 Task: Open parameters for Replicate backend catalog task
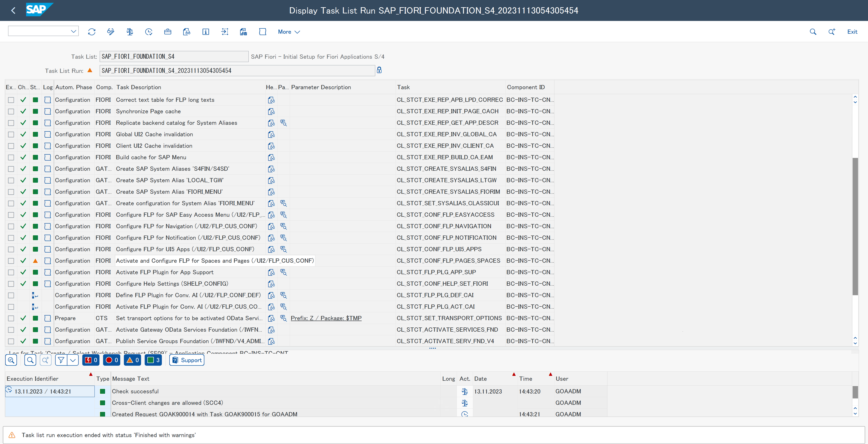[x=283, y=123]
